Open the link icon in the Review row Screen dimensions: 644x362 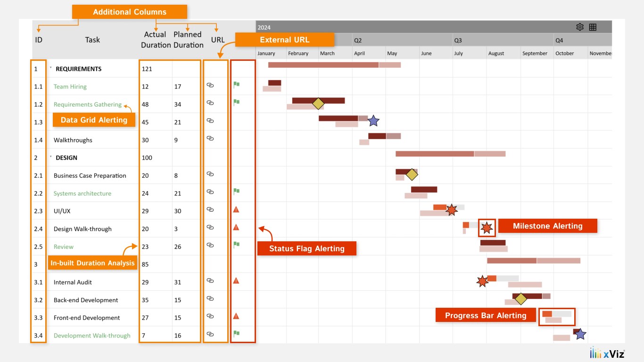(210, 245)
